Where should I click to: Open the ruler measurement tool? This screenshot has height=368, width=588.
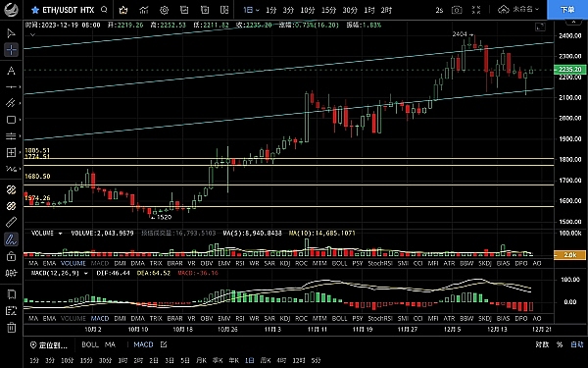pyautogui.click(x=11, y=222)
